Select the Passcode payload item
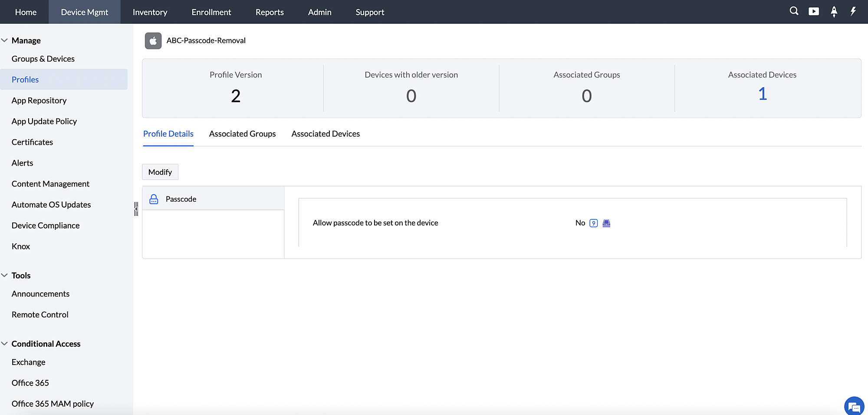 tap(181, 199)
